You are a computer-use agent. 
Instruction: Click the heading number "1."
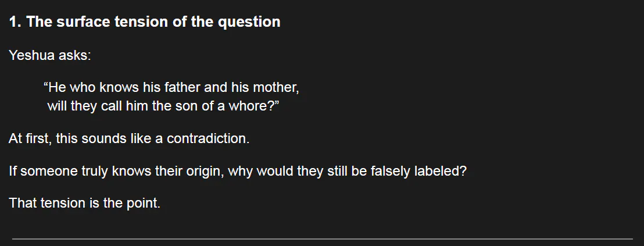(x=16, y=22)
